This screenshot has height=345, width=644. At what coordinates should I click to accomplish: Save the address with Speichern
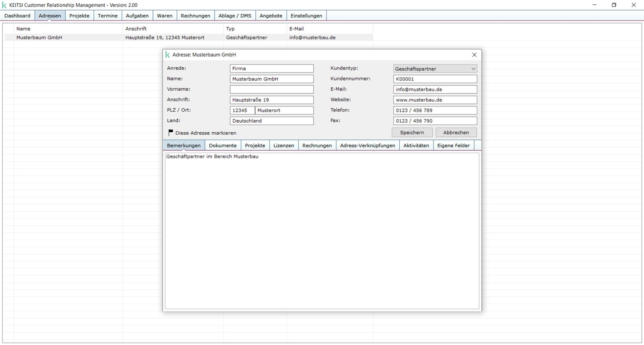tap(412, 132)
